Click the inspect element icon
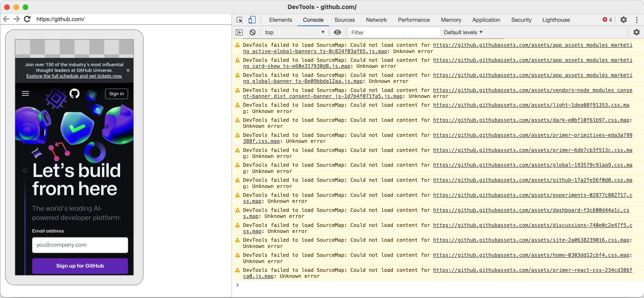The image size is (644, 298). 240,19
